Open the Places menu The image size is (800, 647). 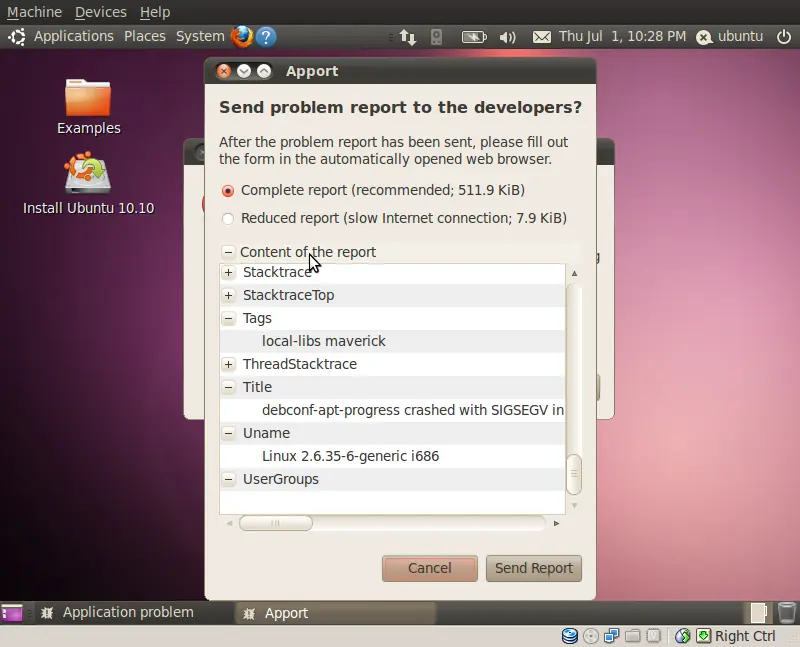coord(145,37)
